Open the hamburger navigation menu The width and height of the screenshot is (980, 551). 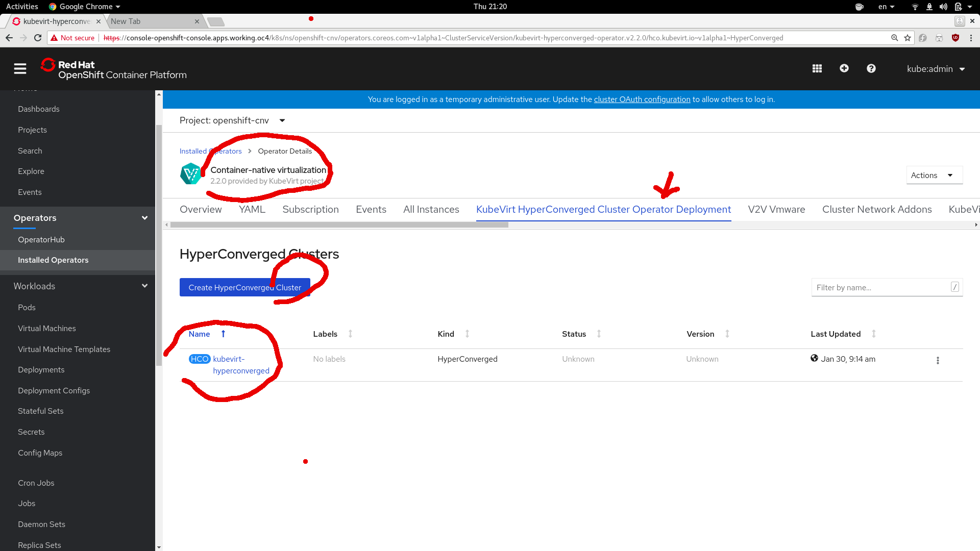tap(20, 69)
